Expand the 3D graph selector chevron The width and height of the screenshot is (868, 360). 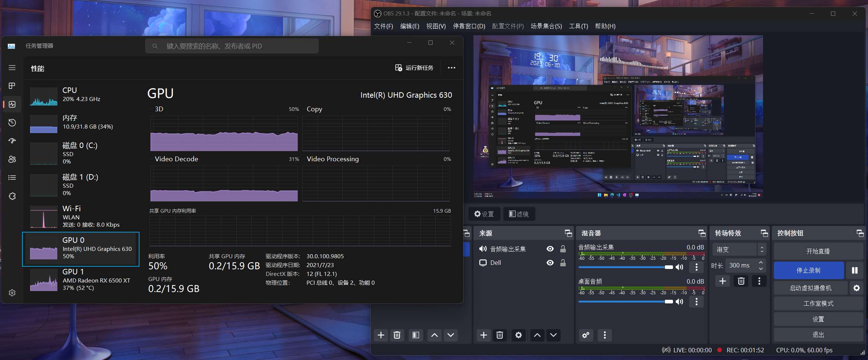point(152,109)
